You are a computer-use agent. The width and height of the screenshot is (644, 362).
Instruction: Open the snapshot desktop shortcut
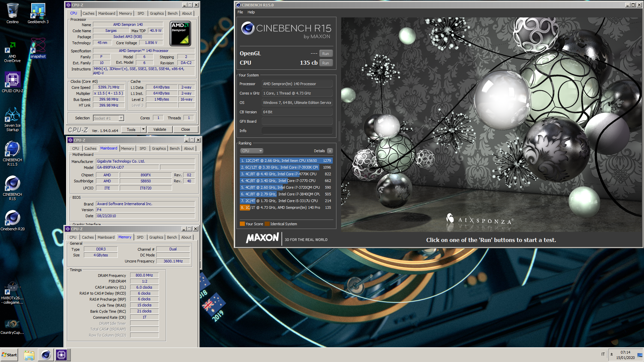(x=38, y=48)
